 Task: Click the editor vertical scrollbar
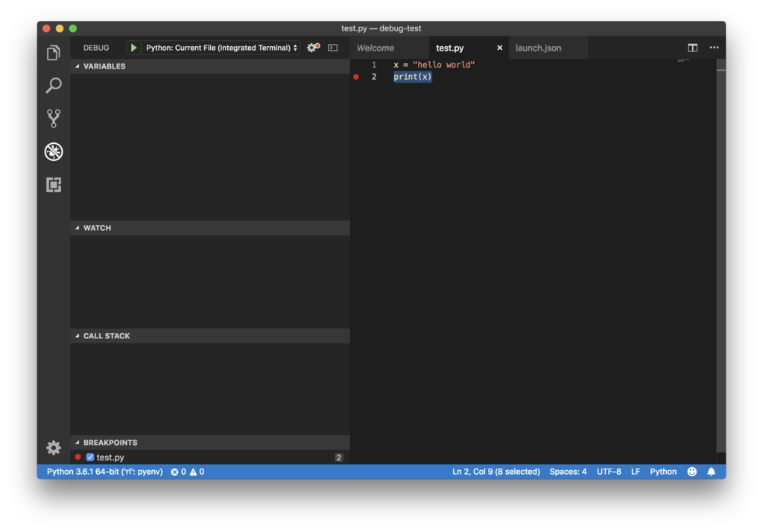(721, 258)
